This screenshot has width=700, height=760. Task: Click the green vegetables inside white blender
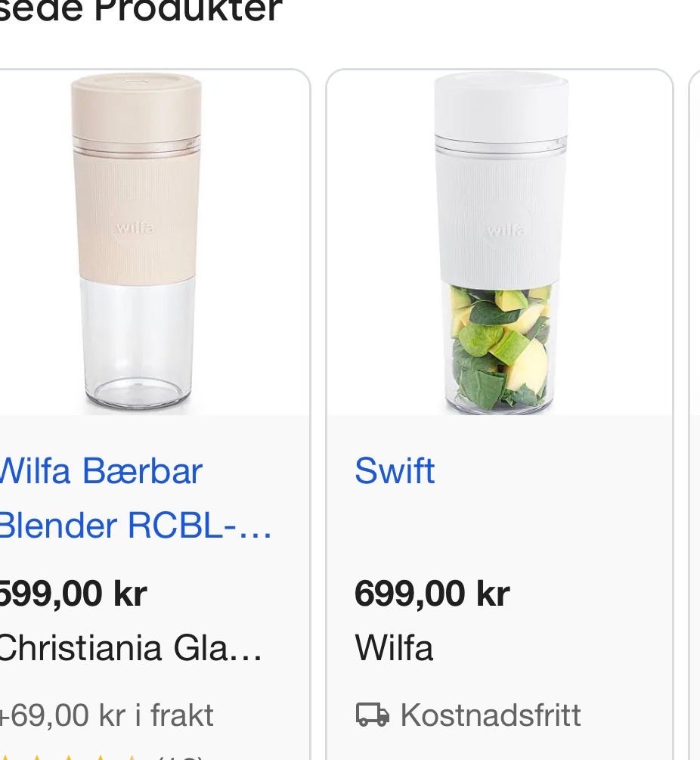pos(501,346)
